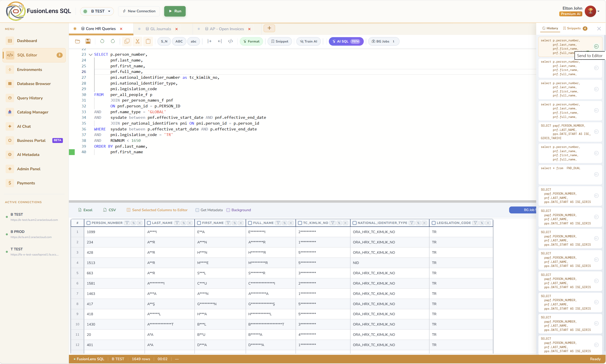Run the current query
The image size is (606, 364).
click(x=175, y=11)
